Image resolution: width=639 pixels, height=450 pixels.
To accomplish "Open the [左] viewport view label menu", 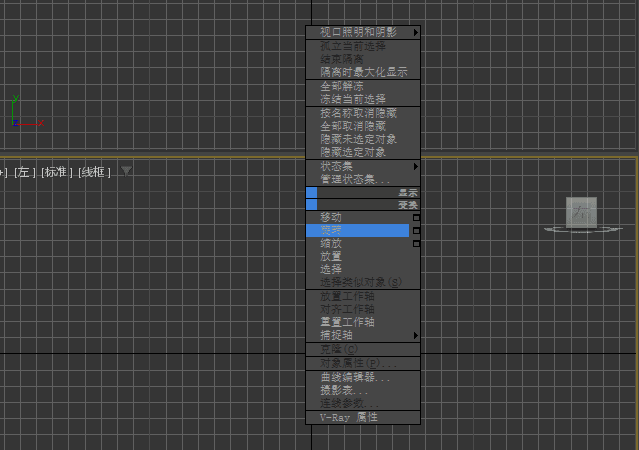I will [24, 172].
